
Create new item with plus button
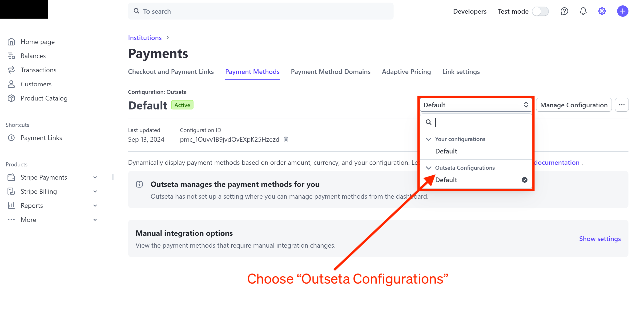click(x=622, y=11)
